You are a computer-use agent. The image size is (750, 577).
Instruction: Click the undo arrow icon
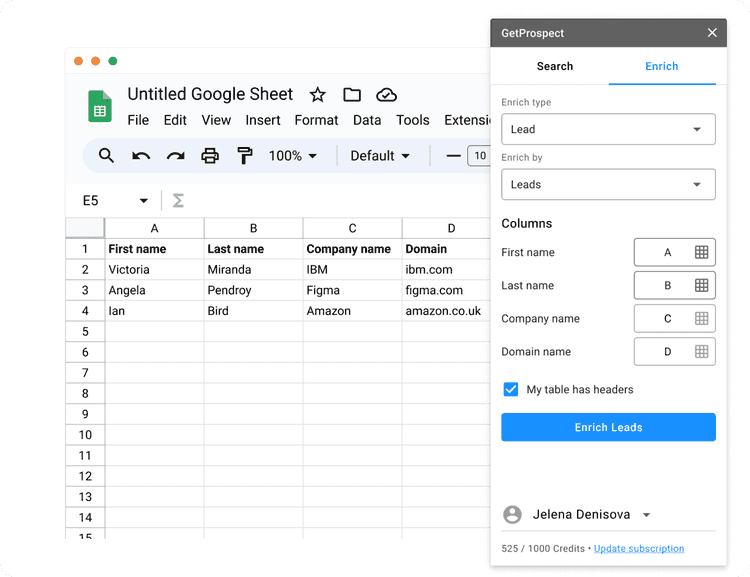(x=141, y=156)
